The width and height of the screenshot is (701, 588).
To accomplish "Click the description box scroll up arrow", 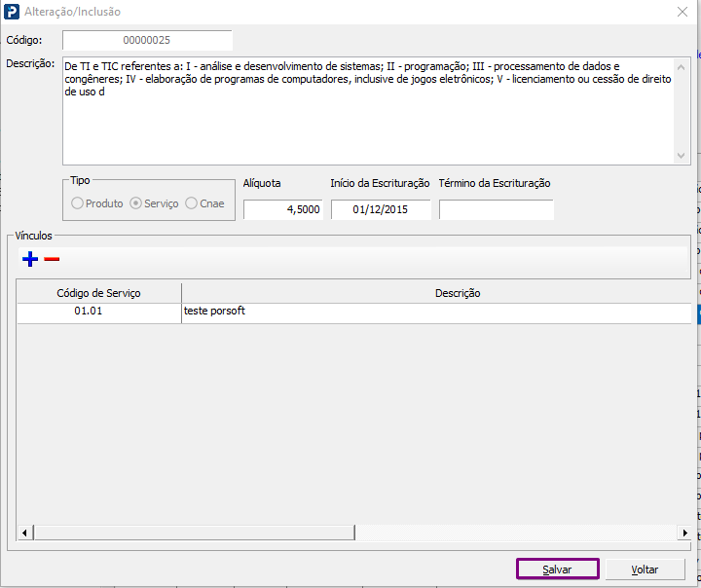I will click(681, 67).
